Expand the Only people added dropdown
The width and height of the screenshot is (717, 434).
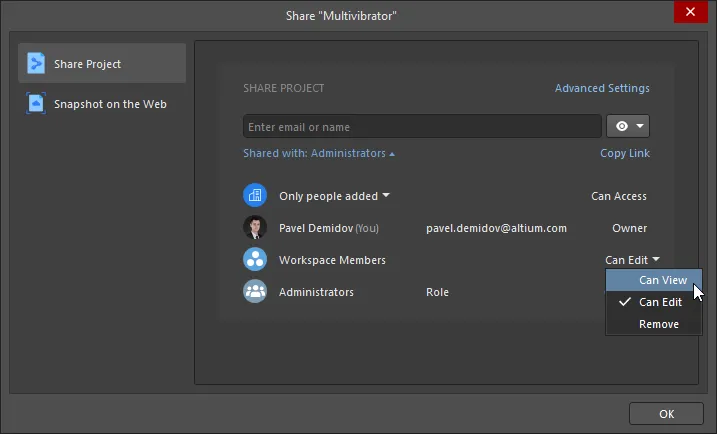(334, 196)
